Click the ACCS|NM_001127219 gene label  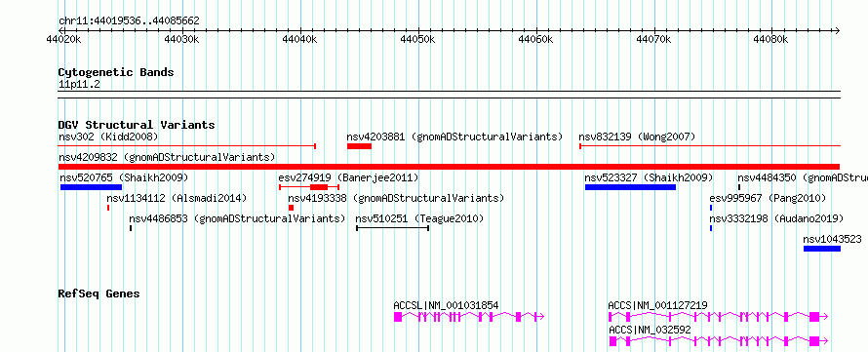(657, 305)
